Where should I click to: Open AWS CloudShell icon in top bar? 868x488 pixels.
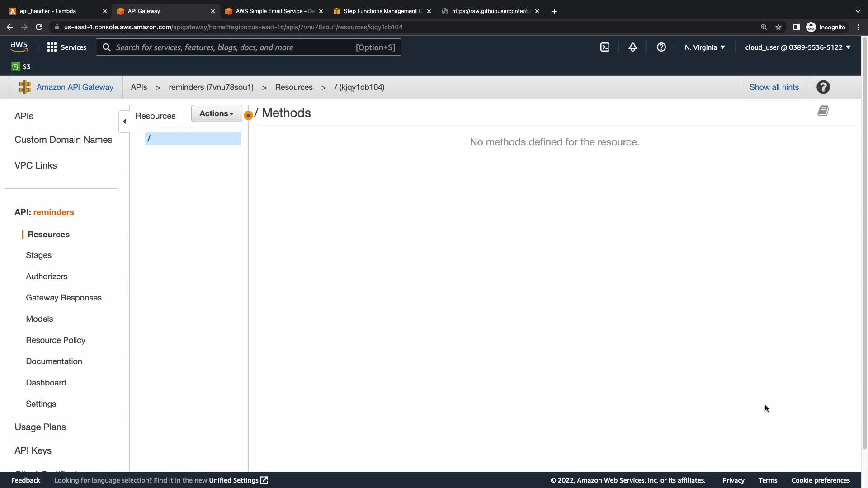[604, 47]
